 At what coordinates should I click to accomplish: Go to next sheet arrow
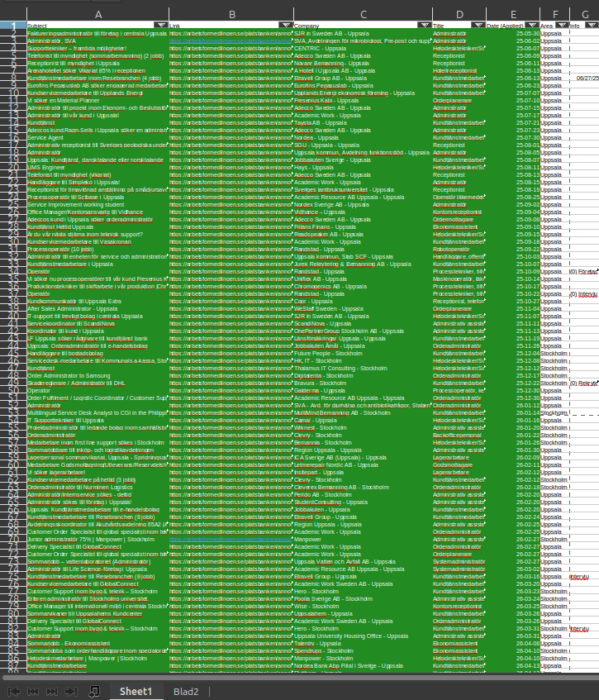pyautogui.click(x=52, y=692)
